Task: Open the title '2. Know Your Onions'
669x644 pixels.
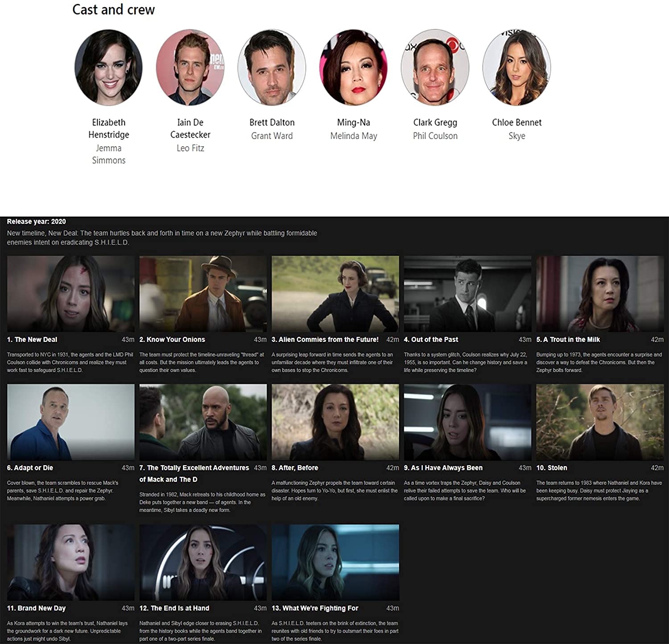Action: [x=172, y=340]
